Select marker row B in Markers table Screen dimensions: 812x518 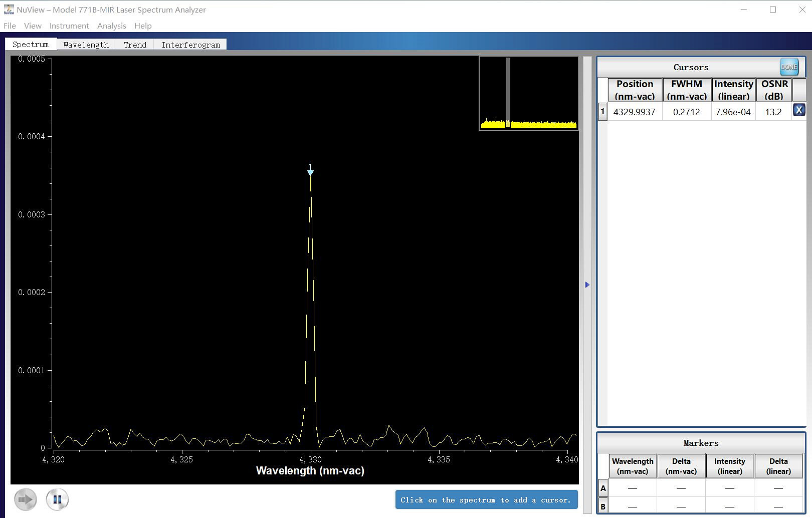[x=603, y=506]
